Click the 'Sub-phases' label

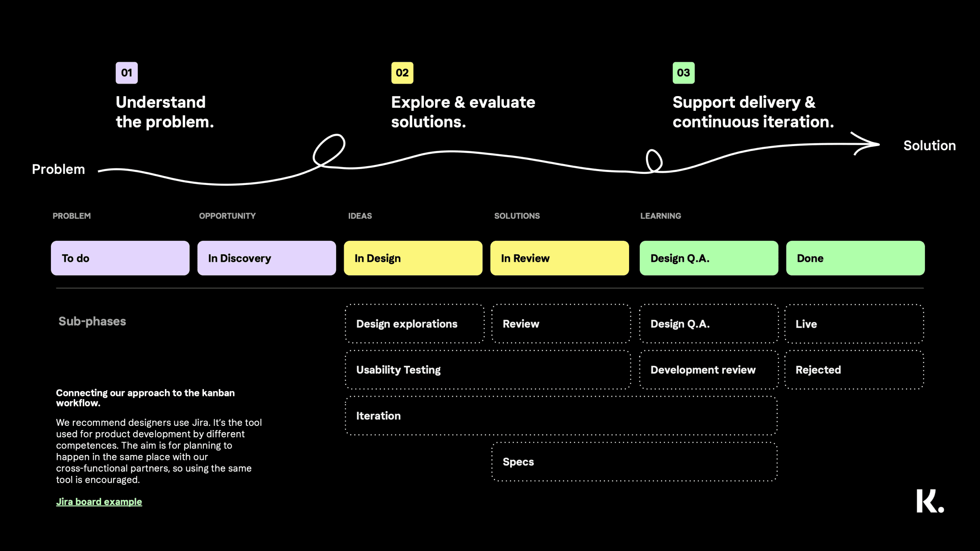[x=92, y=321]
